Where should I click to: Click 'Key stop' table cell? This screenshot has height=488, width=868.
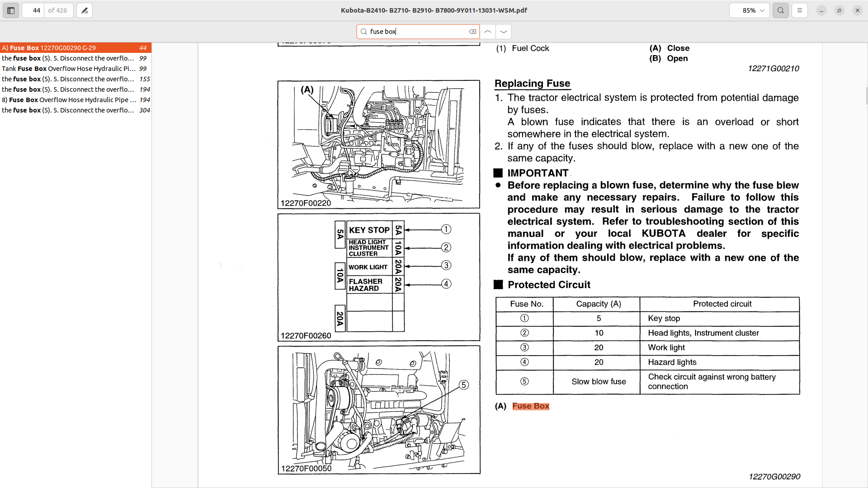tap(720, 318)
